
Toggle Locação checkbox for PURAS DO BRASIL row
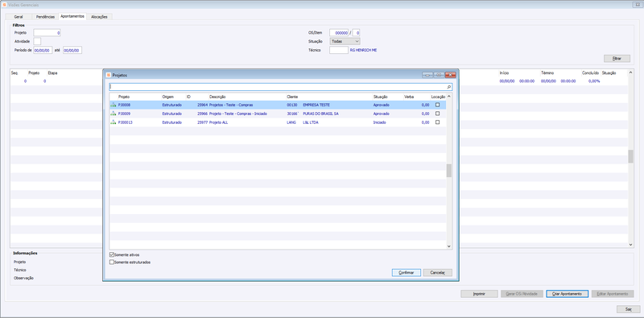[x=437, y=114]
